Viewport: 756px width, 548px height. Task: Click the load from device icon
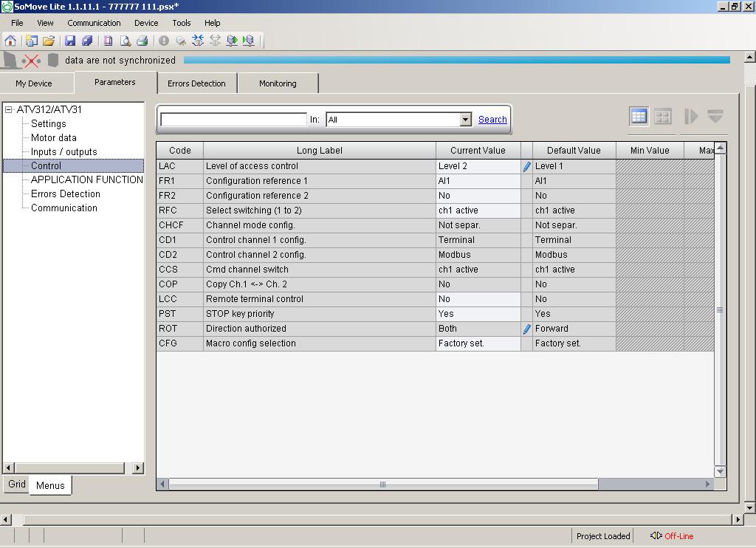tap(232, 41)
